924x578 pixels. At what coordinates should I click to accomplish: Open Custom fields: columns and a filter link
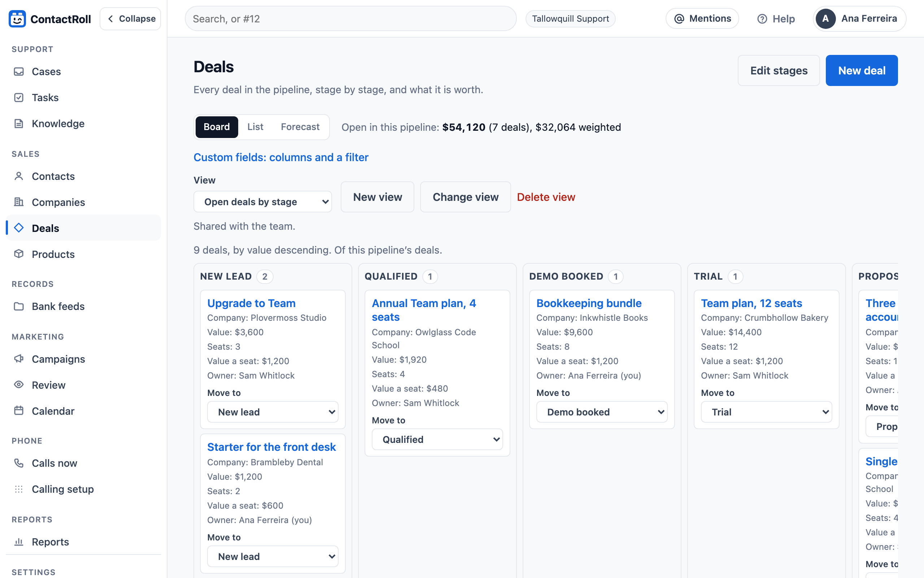click(281, 157)
